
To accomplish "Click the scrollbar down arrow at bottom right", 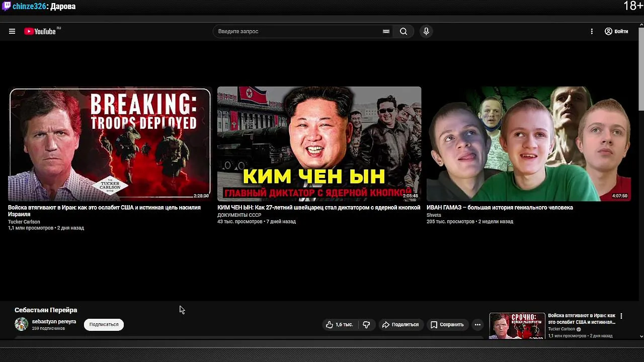I will point(641,336).
